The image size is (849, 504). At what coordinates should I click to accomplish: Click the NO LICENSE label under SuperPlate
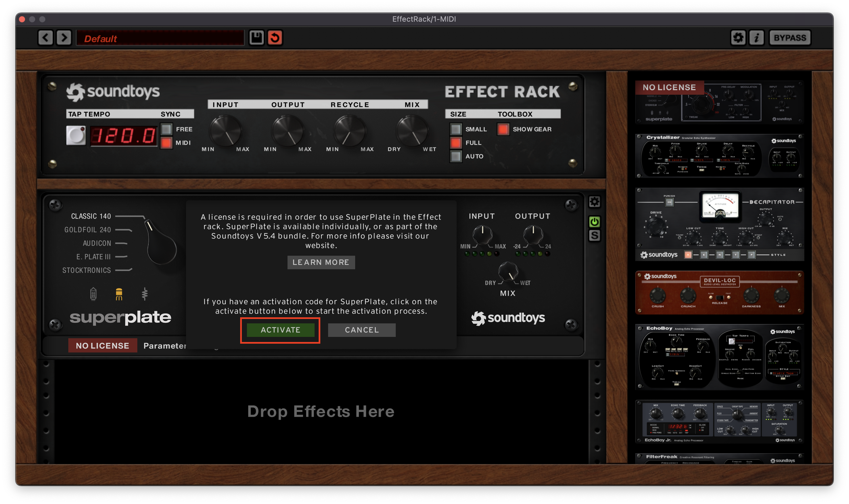(x=102, y=346)
